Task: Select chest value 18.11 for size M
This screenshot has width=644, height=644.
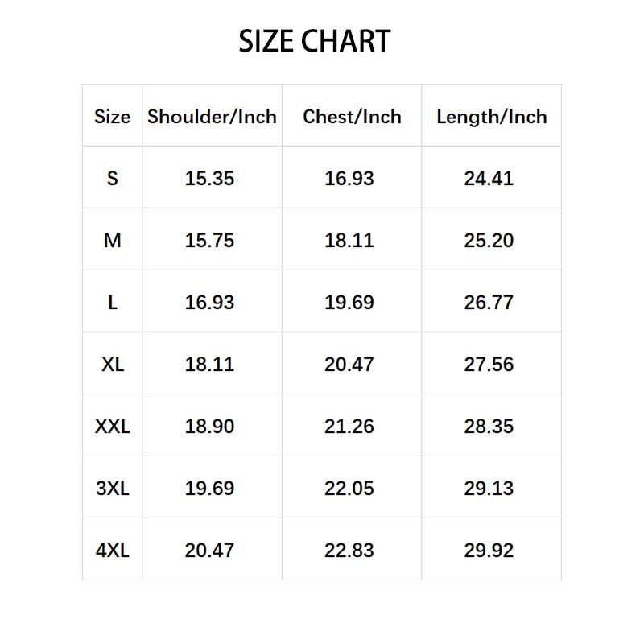Action: [x=349, y=241]
